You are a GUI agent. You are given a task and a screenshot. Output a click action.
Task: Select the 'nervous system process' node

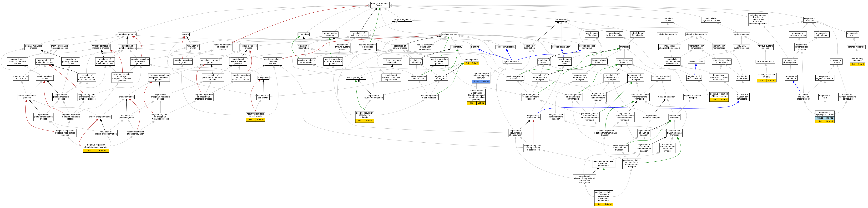point(765,47)
